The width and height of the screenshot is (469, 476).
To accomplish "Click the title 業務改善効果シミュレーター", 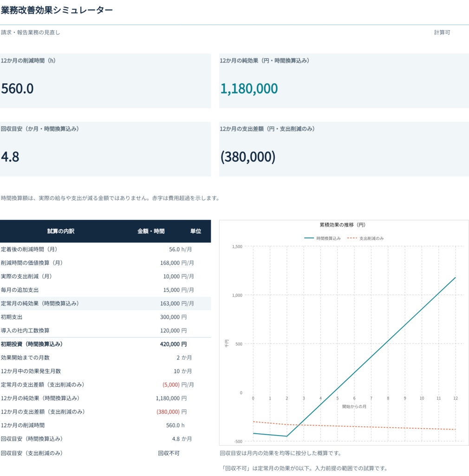I will [57, 10].
